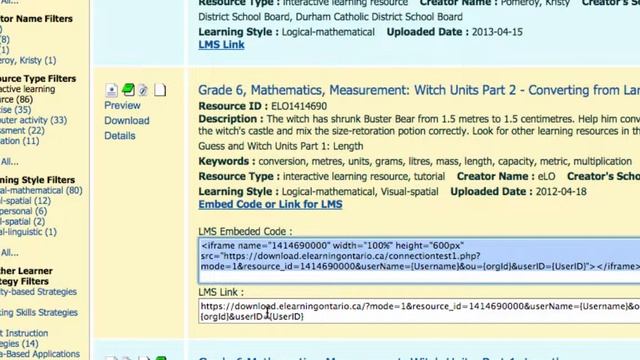Filter by linguistic (1) learning style
The height and width of the screenshot is (360, 640).
click(28, 232)
